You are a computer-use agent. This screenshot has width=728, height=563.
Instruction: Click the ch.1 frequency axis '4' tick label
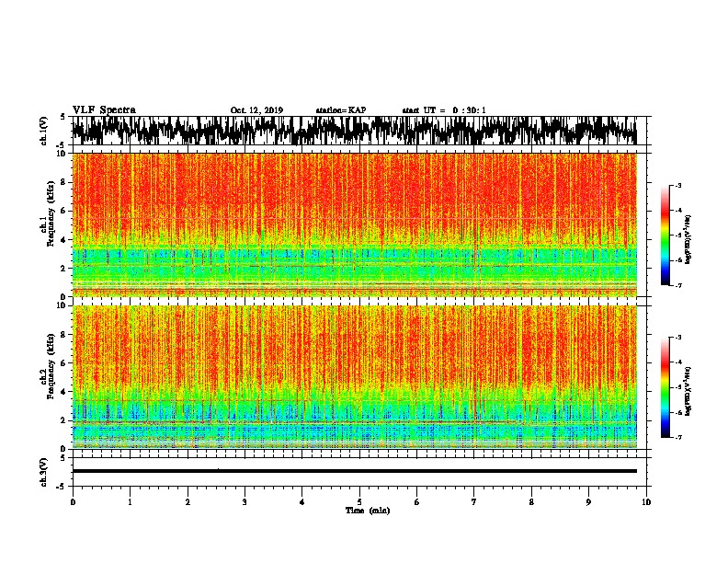coord(64,240)
